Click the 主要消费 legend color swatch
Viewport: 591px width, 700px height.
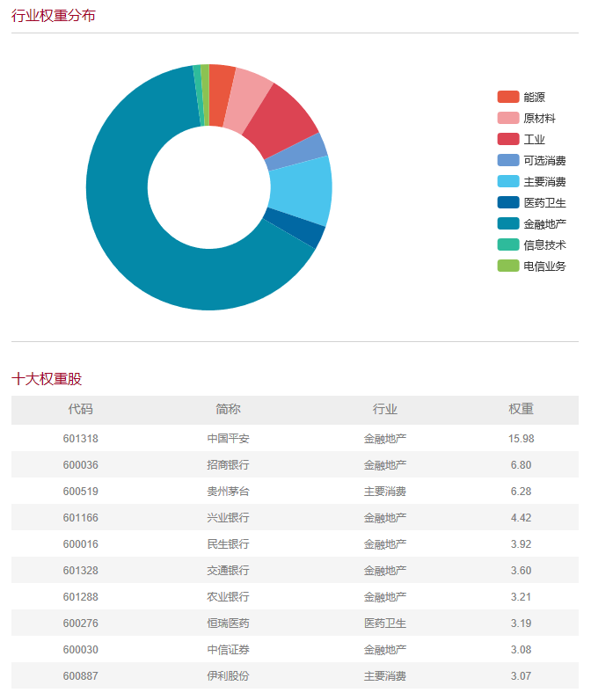pos(508,181)
